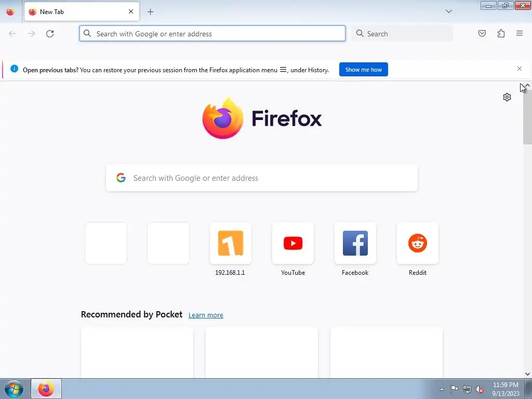Go forward one page

[31, 34]
